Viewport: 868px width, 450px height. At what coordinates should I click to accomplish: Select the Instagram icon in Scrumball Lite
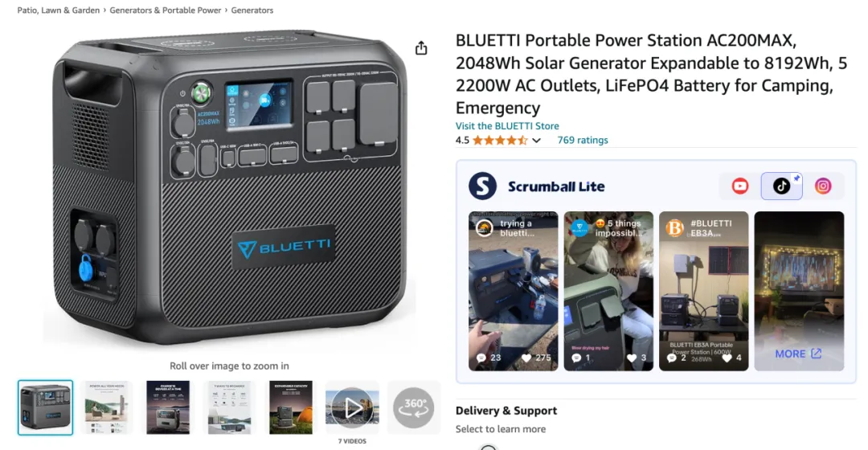(x=823, y=186)
